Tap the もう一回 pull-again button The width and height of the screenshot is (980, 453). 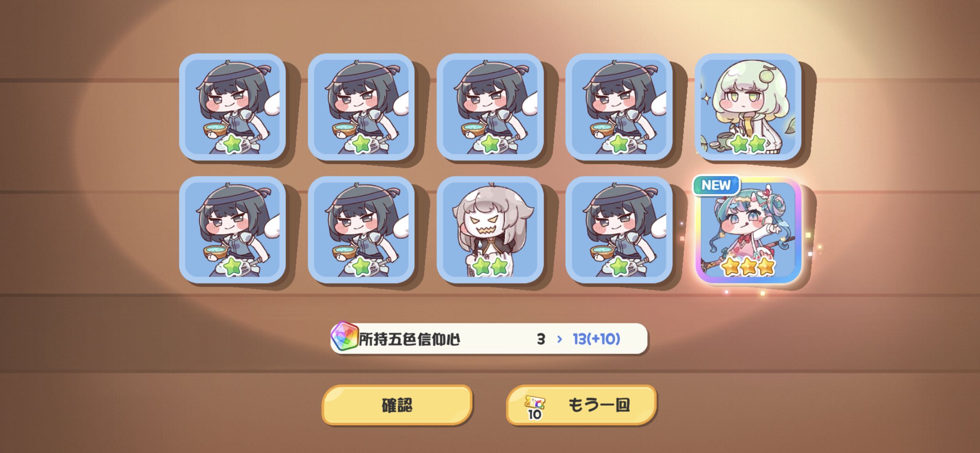pos(581,405)
